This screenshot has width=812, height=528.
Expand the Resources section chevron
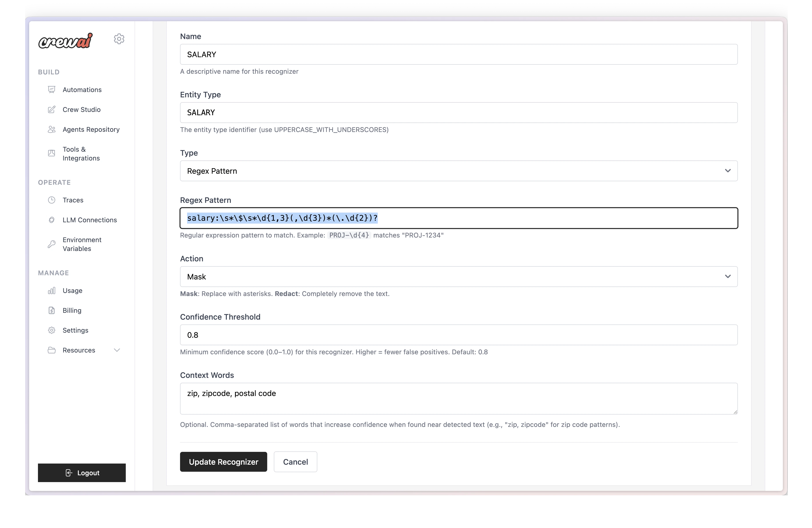(x=117, y=350)
